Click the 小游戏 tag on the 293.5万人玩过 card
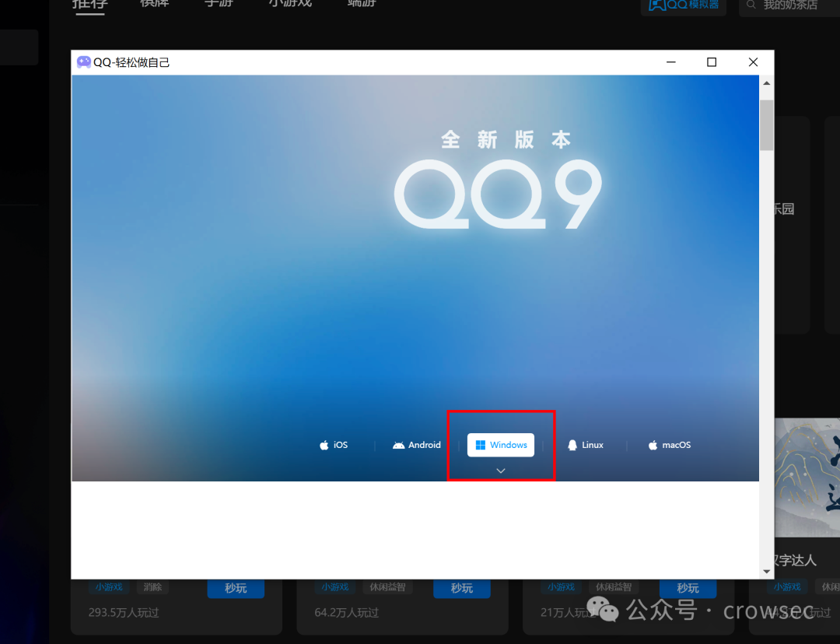 pos(110,587)
